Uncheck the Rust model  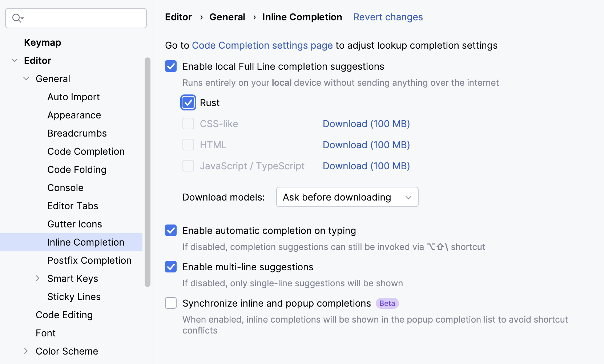tap(188, 103)
